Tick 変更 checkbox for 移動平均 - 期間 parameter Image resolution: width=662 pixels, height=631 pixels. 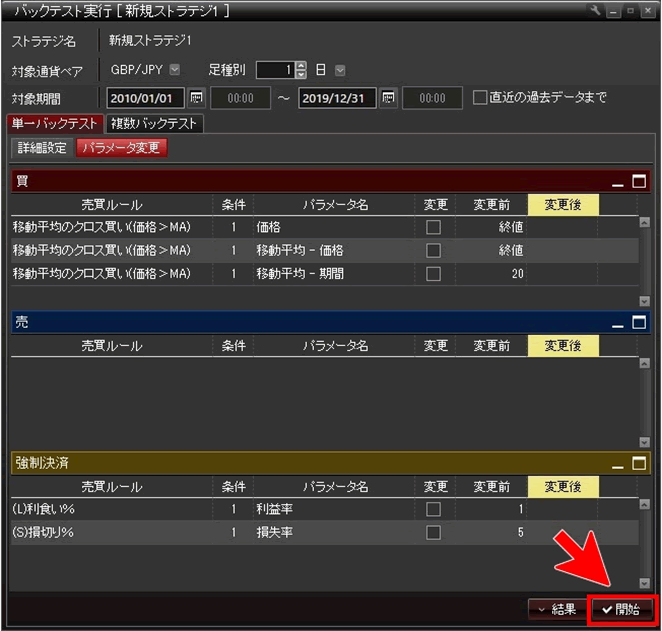[x=433, y=274]
